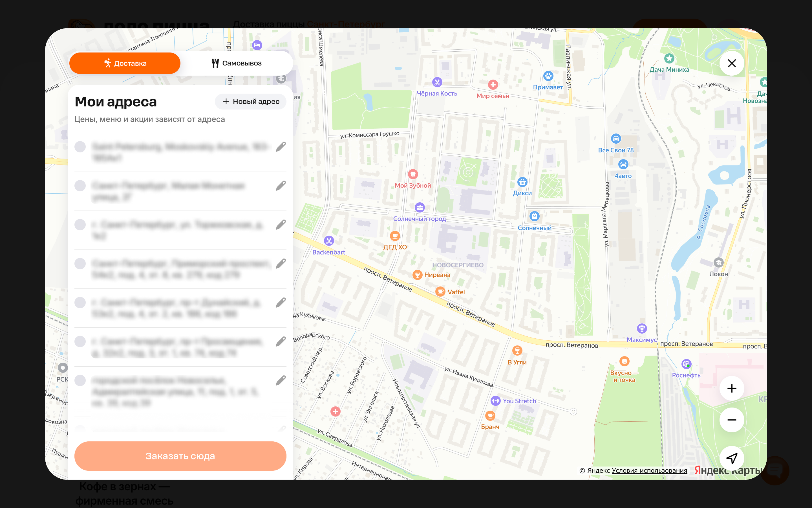Click the 4авто car icon on map
This screenshot has height=508, width=812.
pos(623,164)
